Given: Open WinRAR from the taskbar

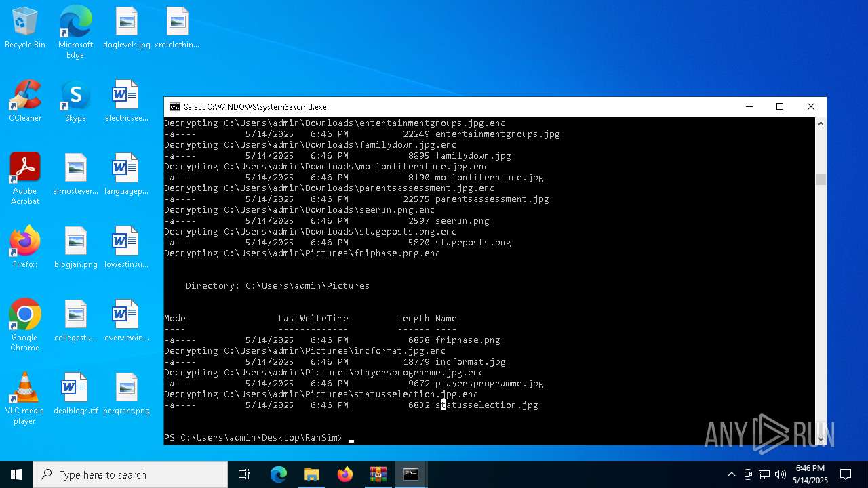Looking at the screenshot, I should (x=378, y=474).
